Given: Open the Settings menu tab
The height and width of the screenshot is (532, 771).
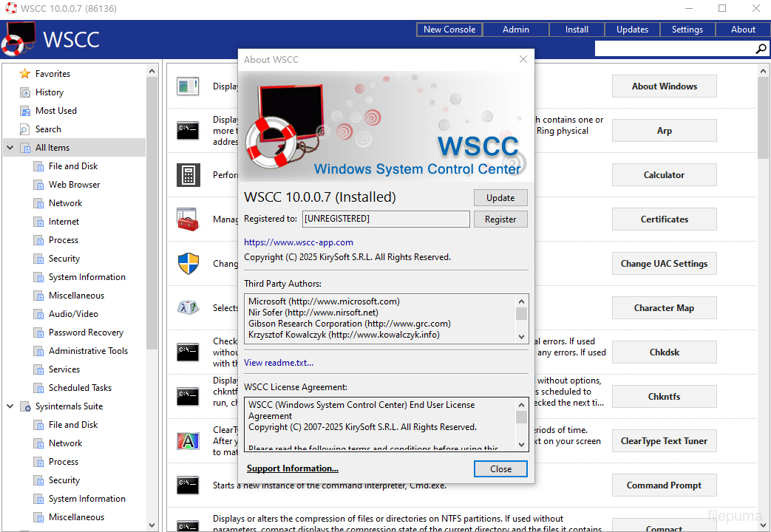Looking at the screenshot, I should tap(687, 30).
